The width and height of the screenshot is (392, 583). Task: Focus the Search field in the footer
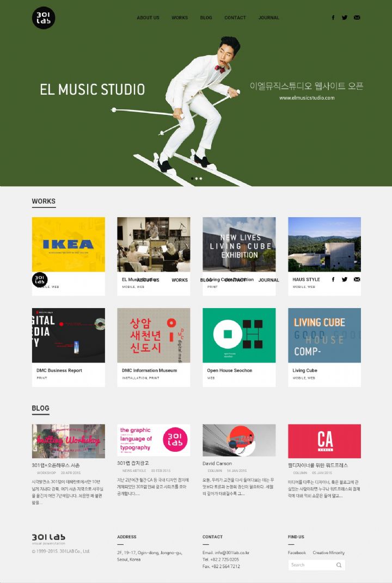tap(316, 565)
